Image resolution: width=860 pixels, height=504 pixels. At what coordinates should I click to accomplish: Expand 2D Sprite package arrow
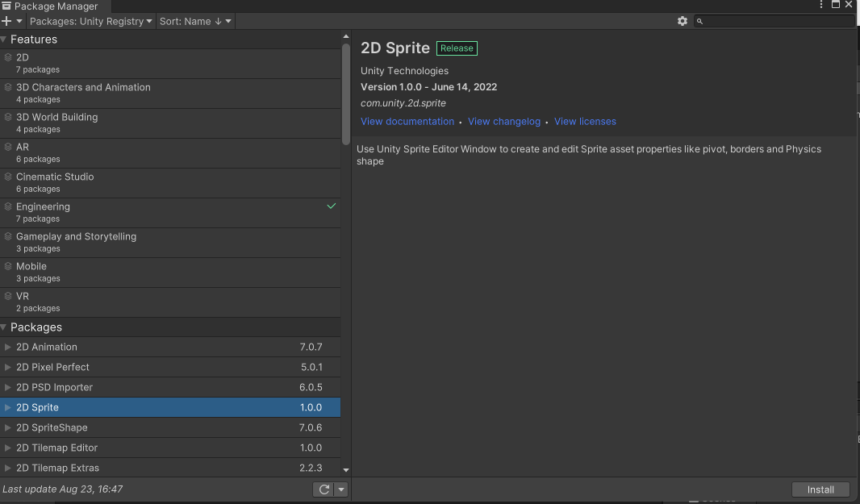point(8,407)
